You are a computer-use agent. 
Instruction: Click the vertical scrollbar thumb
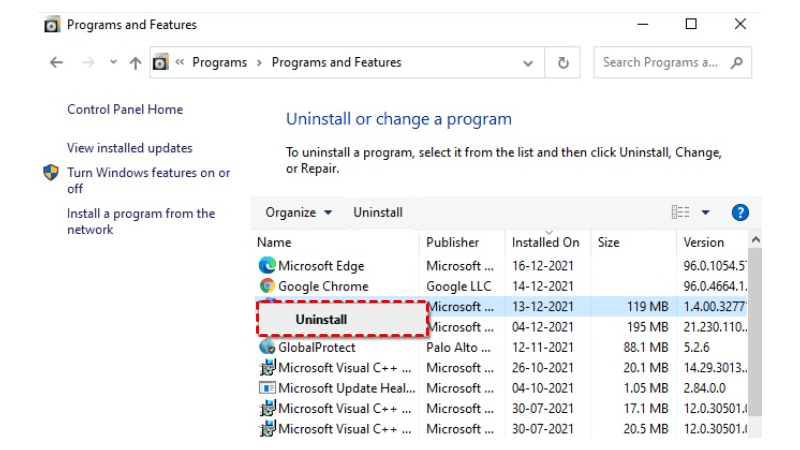755,332
